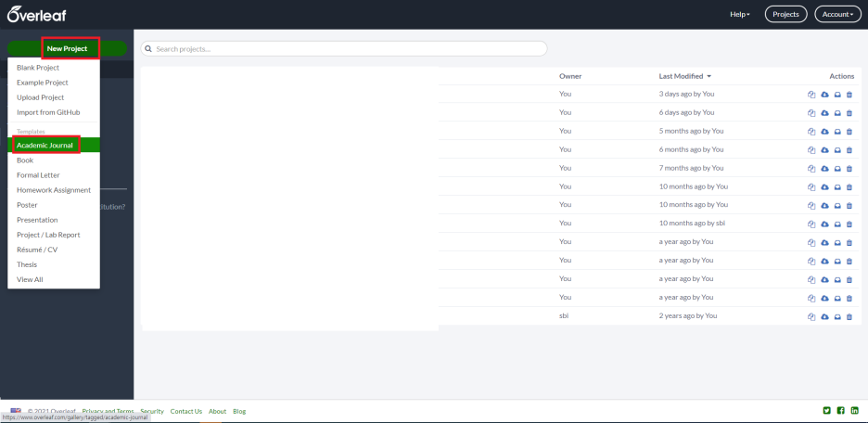The width and height of the screenshot is (868, 423).
Task: Open the Blog footer link
Action: [x=239, y=411]
